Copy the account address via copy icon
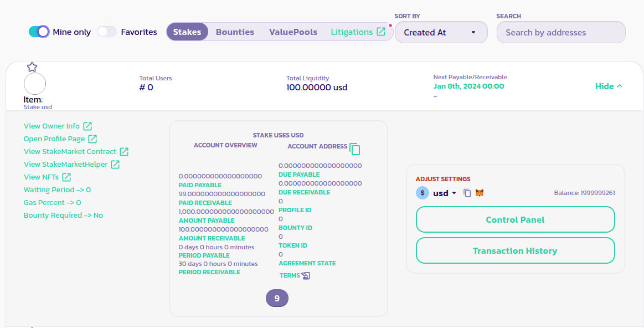The image size is (644, 328). coord(355,148)
